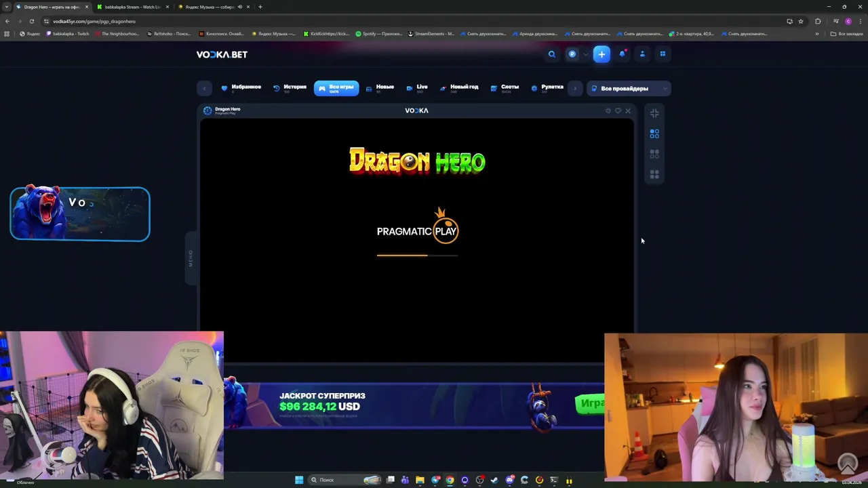Image resolution: width=868 pixels, height=488 pixels.
Task: Click the green Играть button on banner
Action: (x=590, y=403)
